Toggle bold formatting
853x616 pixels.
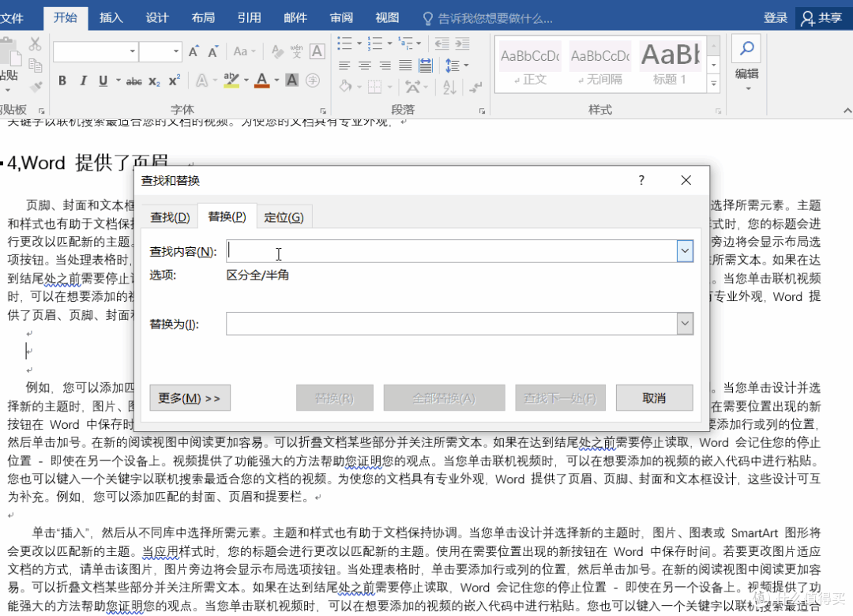[x=63, y=81]
